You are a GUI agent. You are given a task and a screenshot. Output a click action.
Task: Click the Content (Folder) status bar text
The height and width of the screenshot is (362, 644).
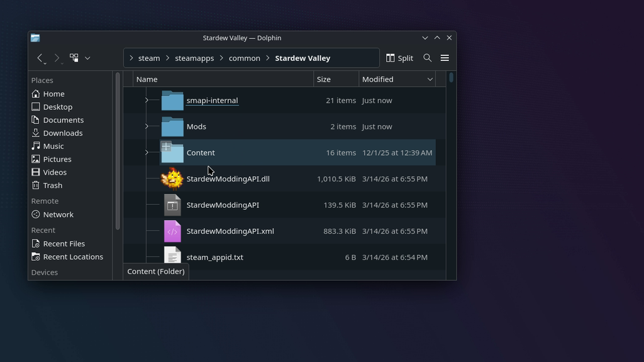point(156,271)
